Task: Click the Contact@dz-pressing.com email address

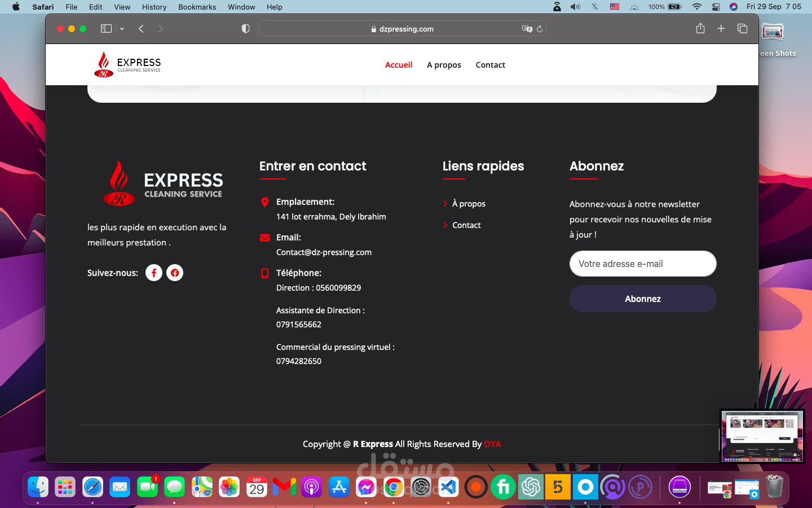Action: tap(324, 252)
